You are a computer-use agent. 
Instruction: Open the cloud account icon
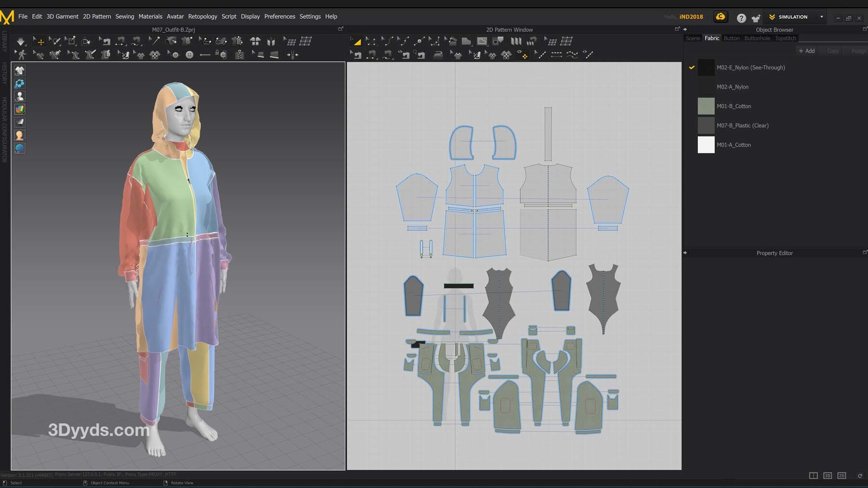[x=720, y=17]
